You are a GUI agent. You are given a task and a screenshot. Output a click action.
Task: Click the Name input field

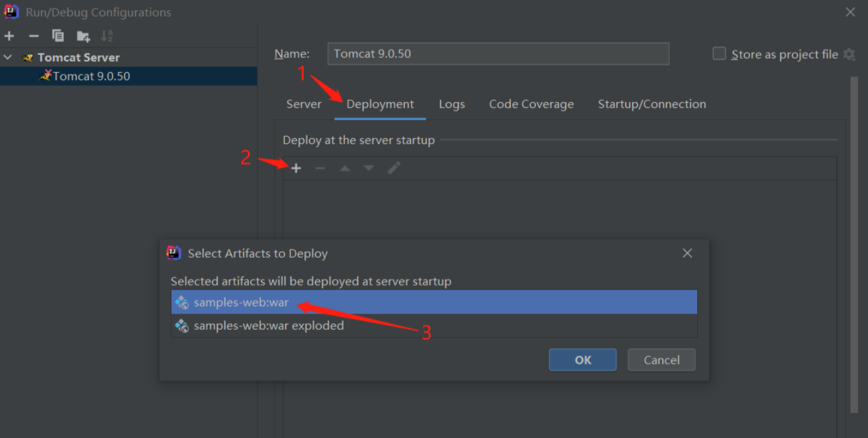coord(498,54)
